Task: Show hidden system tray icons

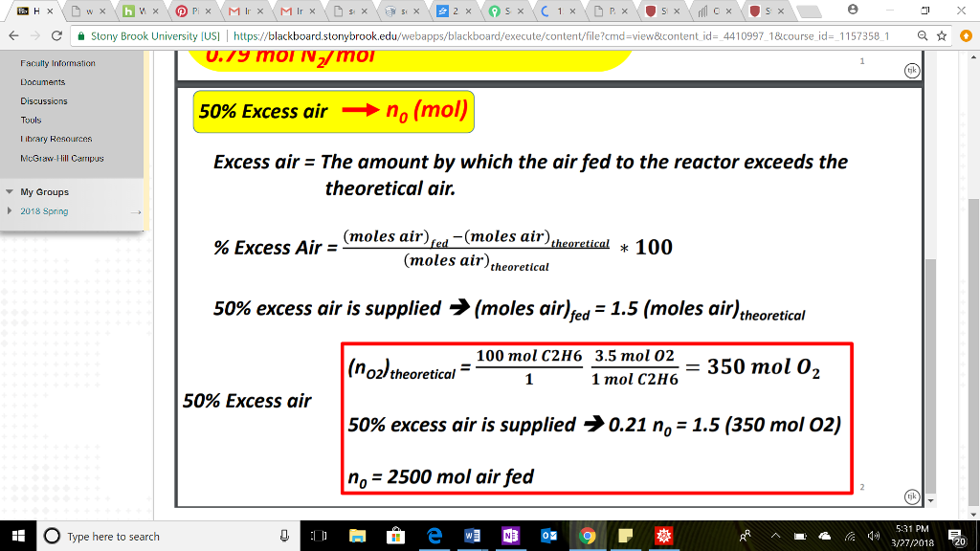Action: click(x=775, y=536)
